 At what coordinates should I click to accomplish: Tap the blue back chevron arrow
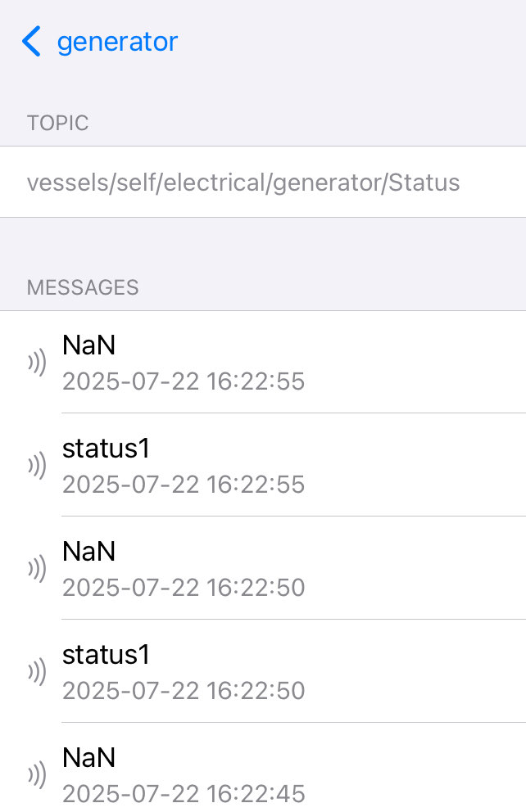(x=31, y=42)
